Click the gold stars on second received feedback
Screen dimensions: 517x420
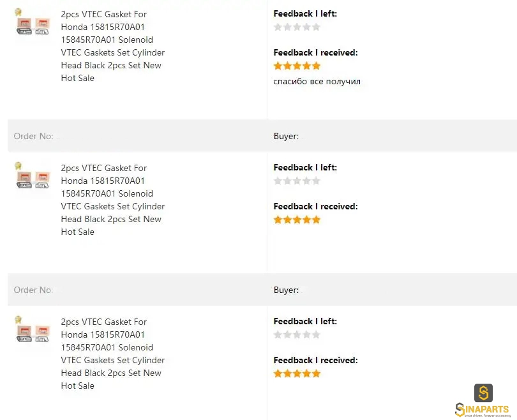(297, 220)
